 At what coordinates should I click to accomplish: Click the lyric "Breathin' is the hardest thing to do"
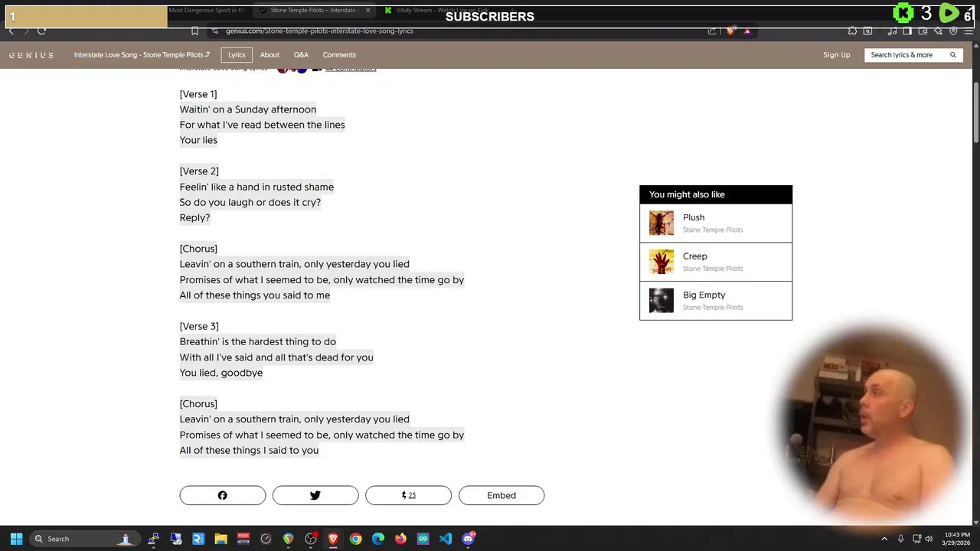[x=258, y=341]
